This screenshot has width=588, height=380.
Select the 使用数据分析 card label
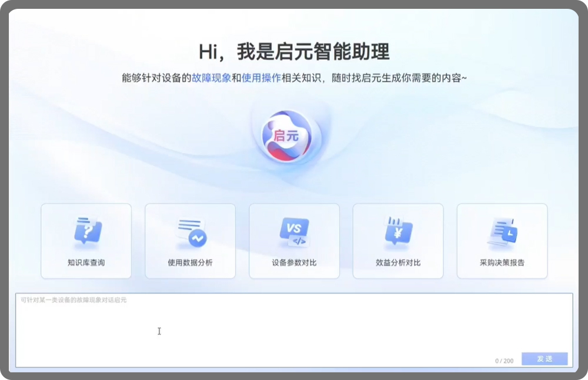[x=190, y=262]
